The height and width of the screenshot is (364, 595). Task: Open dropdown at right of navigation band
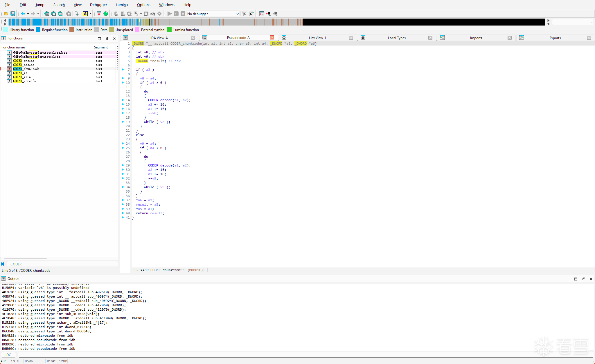click(591, 22)
